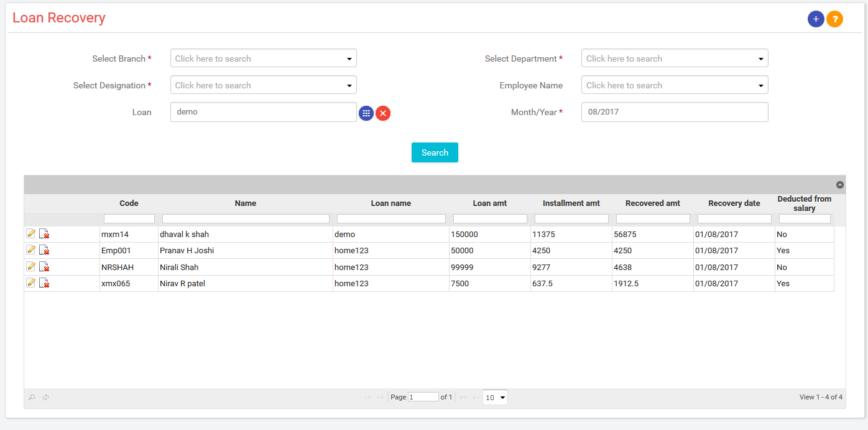Click the Month/Year field 08/2017

pyautogui.click(x=675, y=112)
